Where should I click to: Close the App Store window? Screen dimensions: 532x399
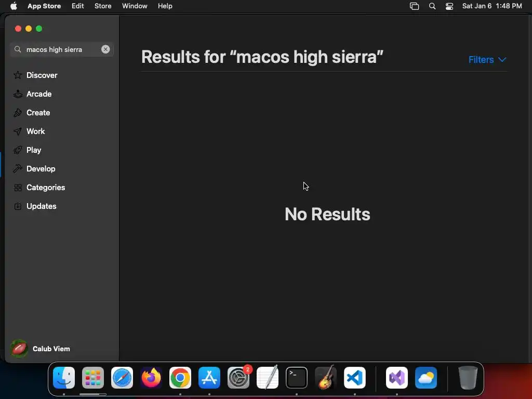tap(18, 29)
